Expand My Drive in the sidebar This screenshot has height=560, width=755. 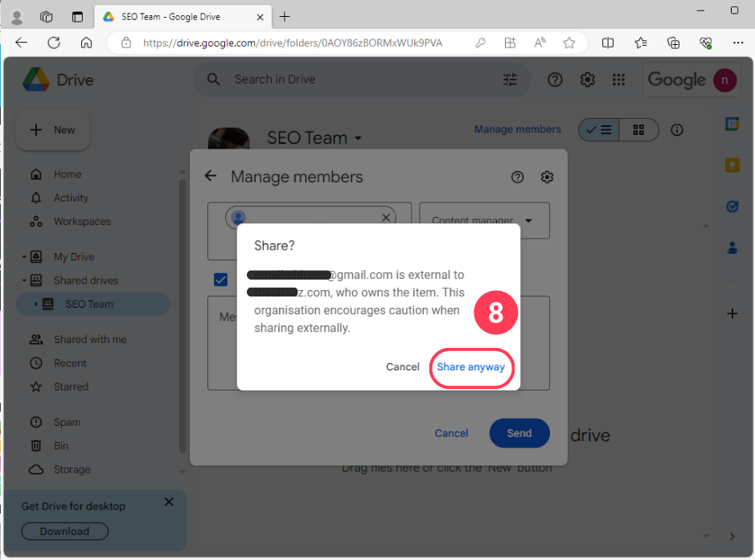point(24,256)
